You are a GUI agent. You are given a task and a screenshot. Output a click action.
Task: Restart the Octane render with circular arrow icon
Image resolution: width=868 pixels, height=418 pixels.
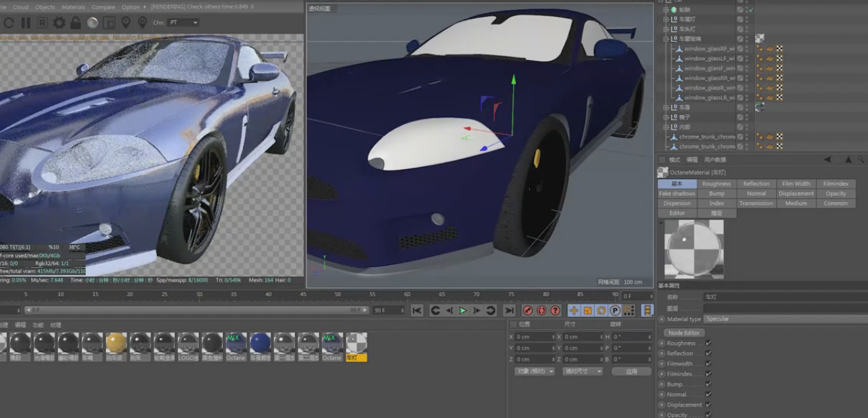8,23
